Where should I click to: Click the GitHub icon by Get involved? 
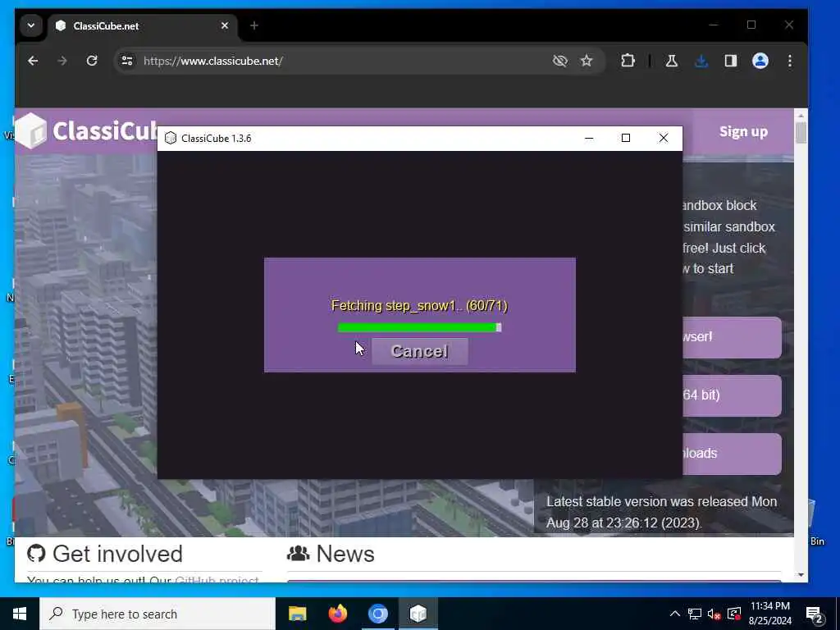pos(36,554)
